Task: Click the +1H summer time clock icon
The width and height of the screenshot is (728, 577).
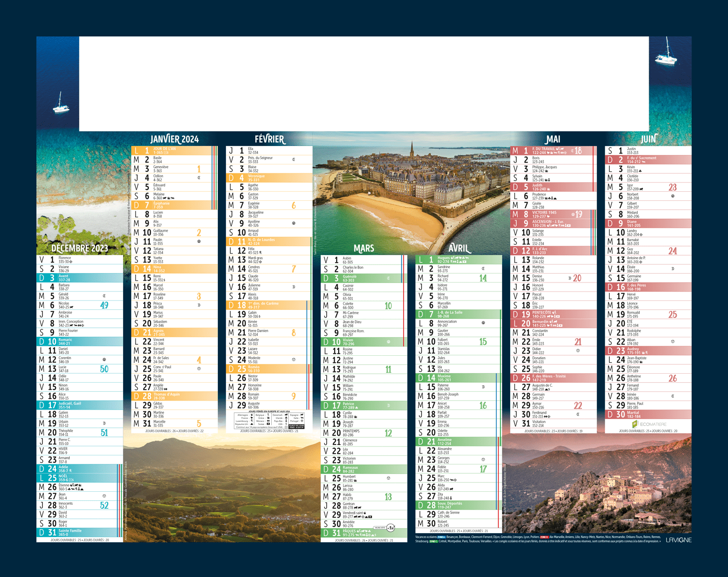Action: tap(391, 528)
